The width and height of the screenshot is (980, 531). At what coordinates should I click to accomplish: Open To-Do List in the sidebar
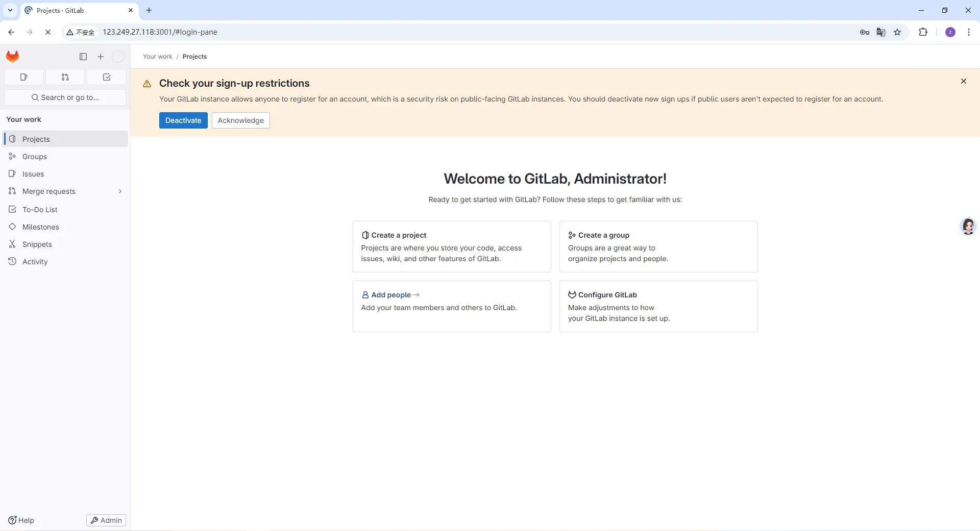(66, 210)
